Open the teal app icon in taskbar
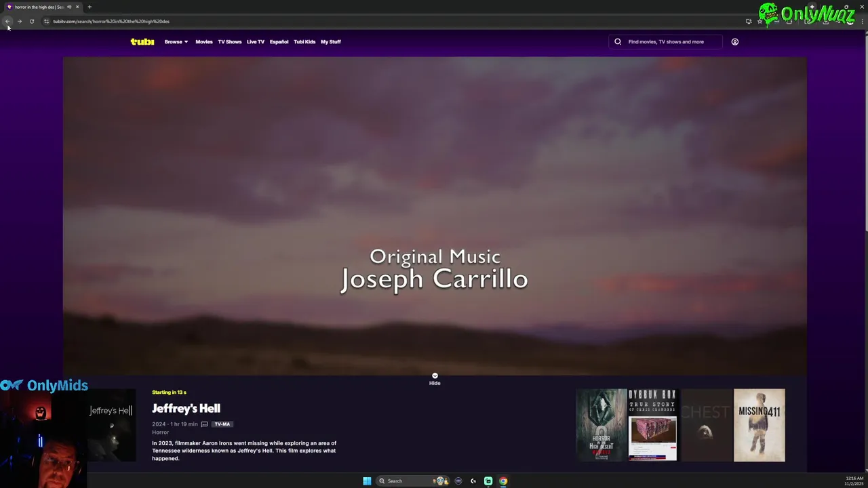The width and height of the screenshot is (868, 488). [x=488, y=481]
